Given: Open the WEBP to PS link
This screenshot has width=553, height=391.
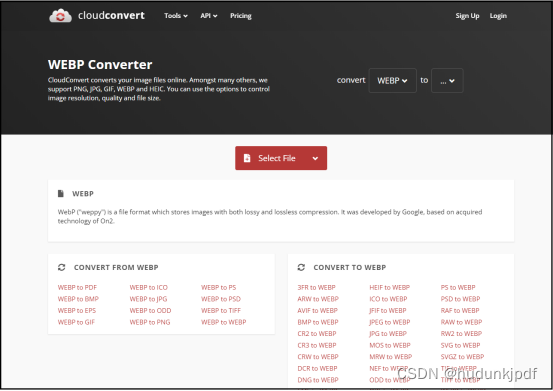Looking at the screenshot, I should point(219,288).
